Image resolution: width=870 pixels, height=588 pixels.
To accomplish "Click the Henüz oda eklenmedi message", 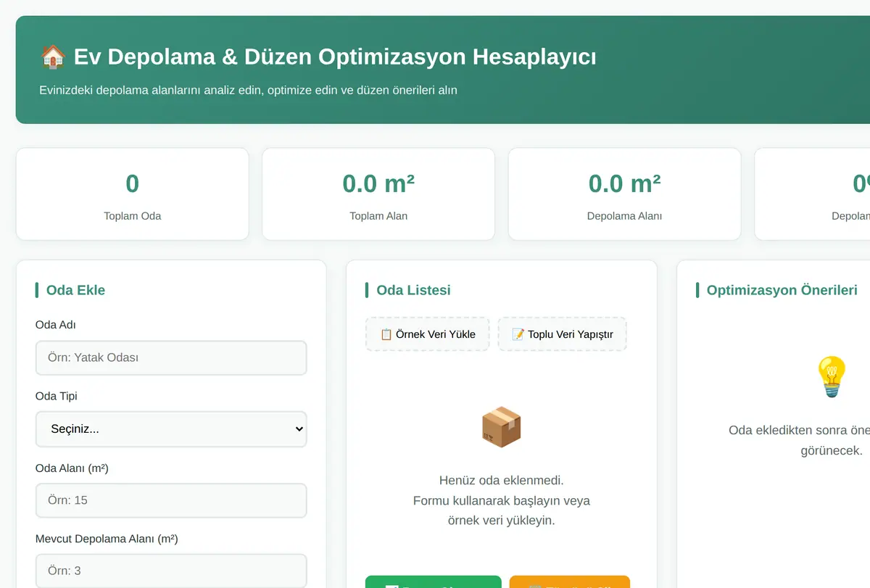I will 501,480.
